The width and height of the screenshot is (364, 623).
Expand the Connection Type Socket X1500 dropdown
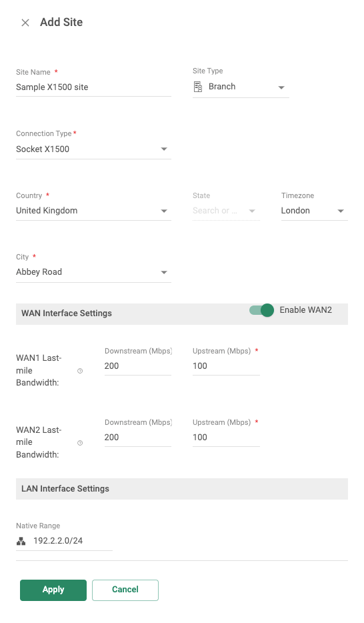point(94,149)
